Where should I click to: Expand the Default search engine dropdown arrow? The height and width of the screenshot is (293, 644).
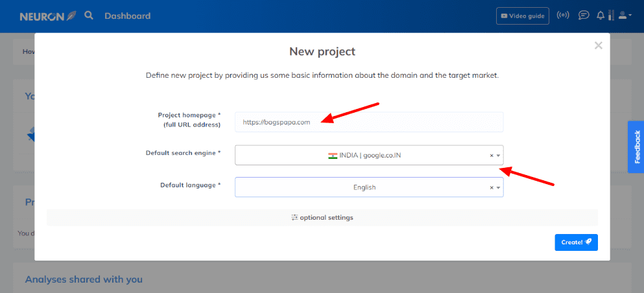498,156
